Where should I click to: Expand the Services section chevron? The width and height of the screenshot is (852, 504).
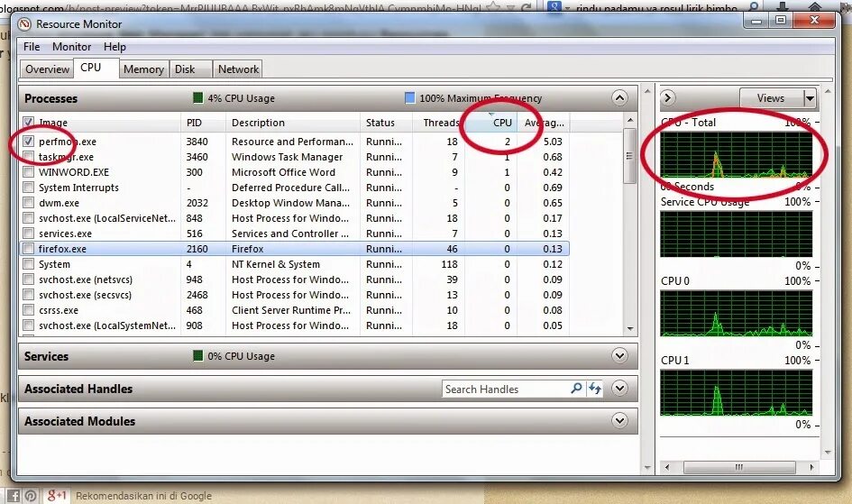[x=619, y=356]
